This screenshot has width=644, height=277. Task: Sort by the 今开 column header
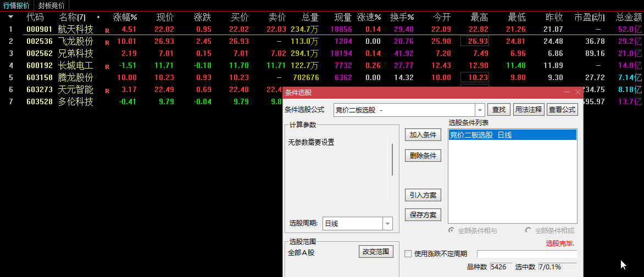click(442, 17)
